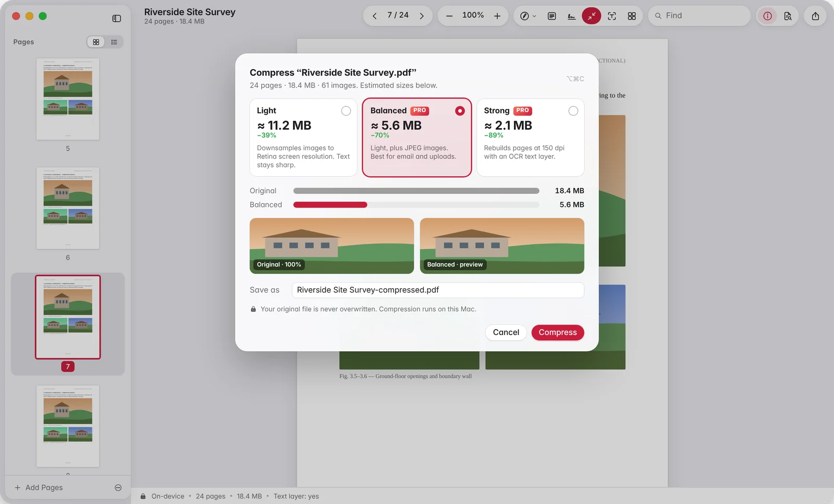
Task: Click the Compress button
Action: (x=558, y=333)
